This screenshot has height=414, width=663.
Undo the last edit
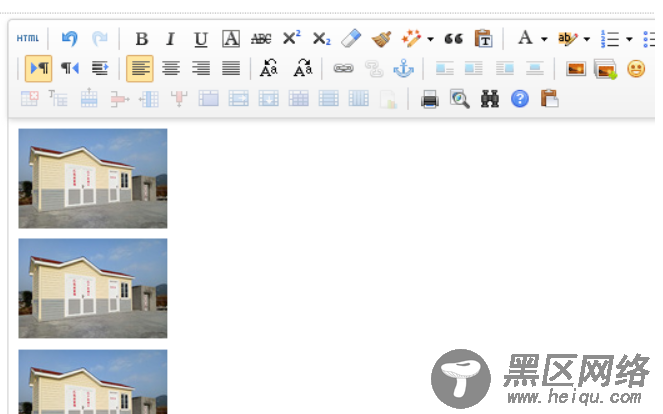pos(70,38)
